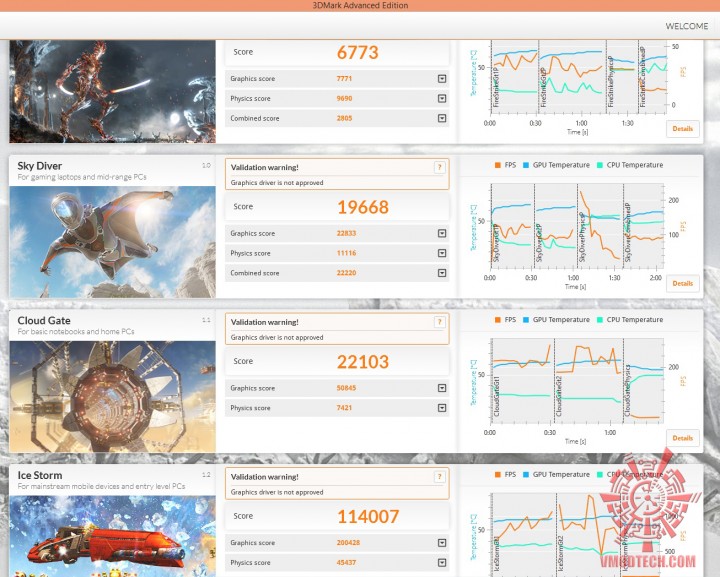Click orange FPS legend swatch in Cloud Gate chart
Image resolution: width=720 pixels, height=577 pixels.
498,320
